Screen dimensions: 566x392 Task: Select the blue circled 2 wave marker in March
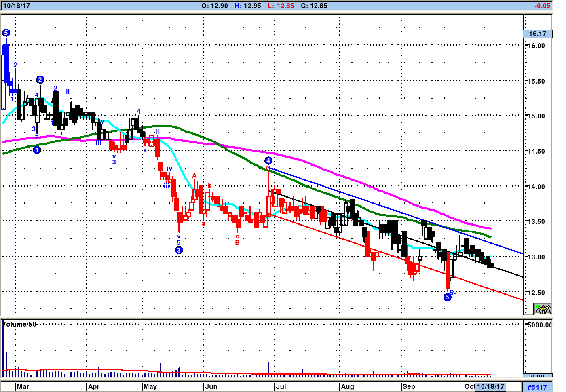(40, 80)
